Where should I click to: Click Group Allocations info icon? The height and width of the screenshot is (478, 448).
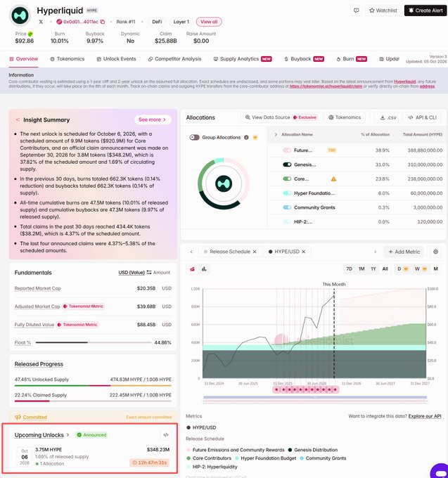click(x=246, y=137)
